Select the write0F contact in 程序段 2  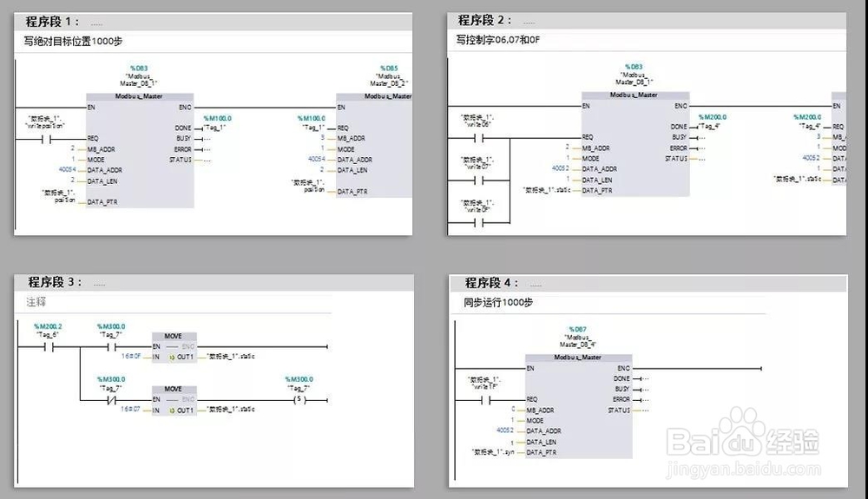479,223
